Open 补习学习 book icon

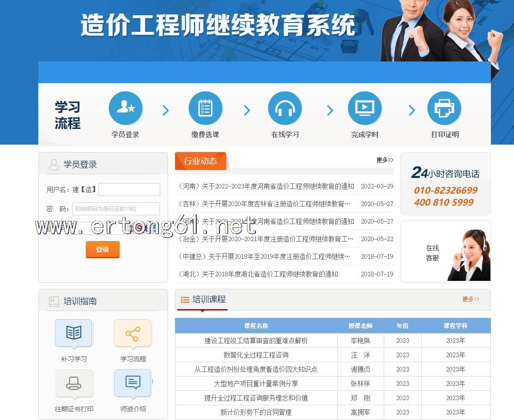[x=73, y=333]
